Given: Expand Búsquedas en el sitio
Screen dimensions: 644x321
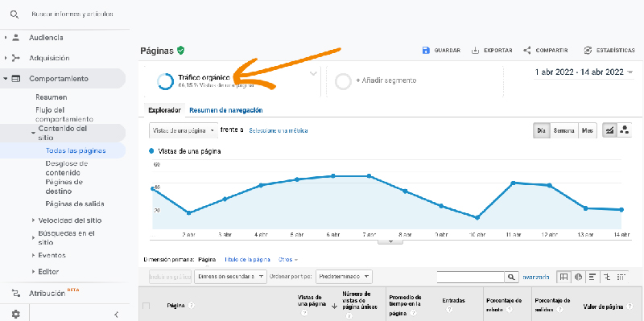Looking at the screenshot, I should pos(33,237).
